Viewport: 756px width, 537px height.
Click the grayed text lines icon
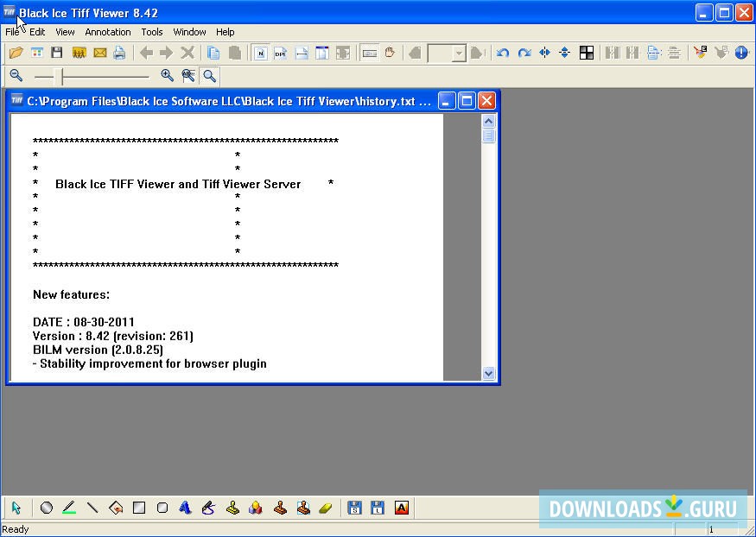click(x=674, y=53)
